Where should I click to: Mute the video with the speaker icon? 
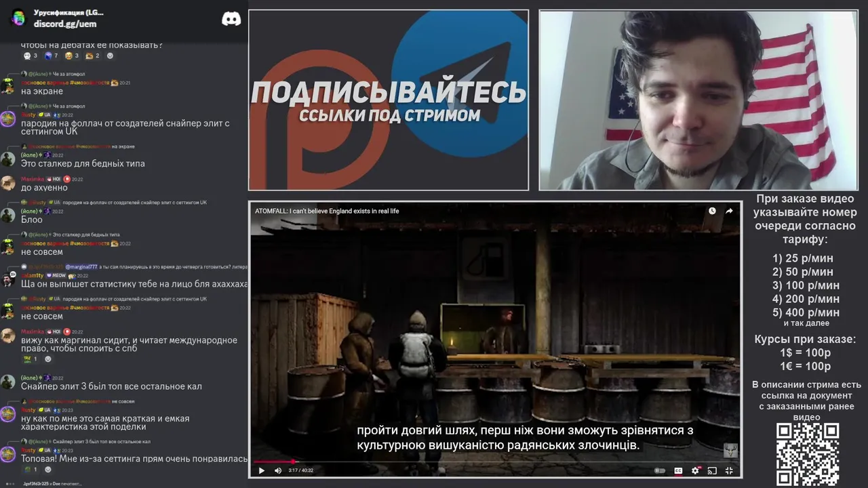[277, 470]
